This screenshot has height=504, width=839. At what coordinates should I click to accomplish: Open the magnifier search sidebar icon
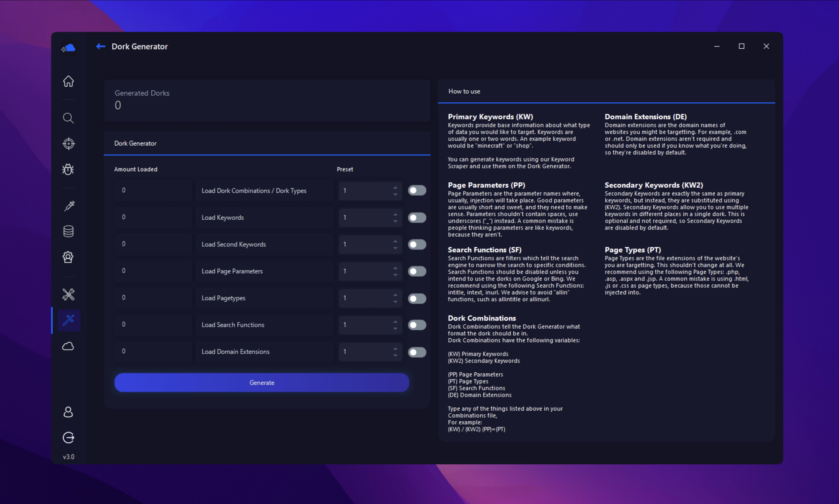pos(68,118)
